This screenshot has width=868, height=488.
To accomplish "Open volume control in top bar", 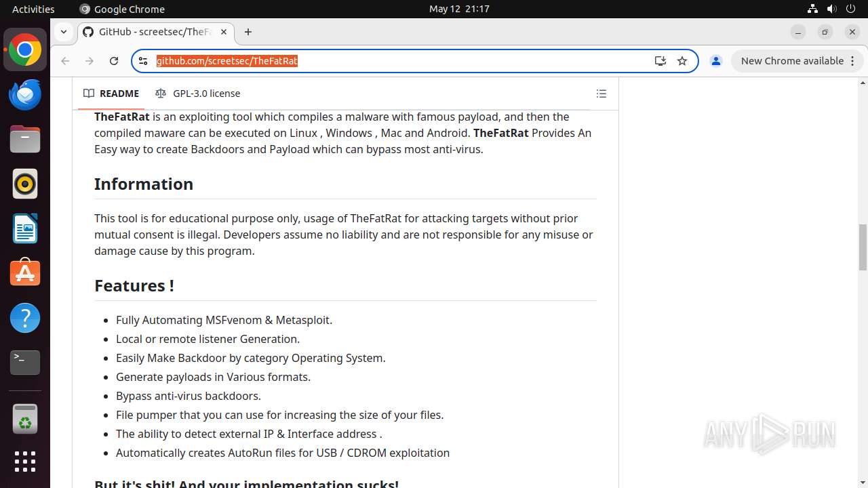I will (831, 9).
